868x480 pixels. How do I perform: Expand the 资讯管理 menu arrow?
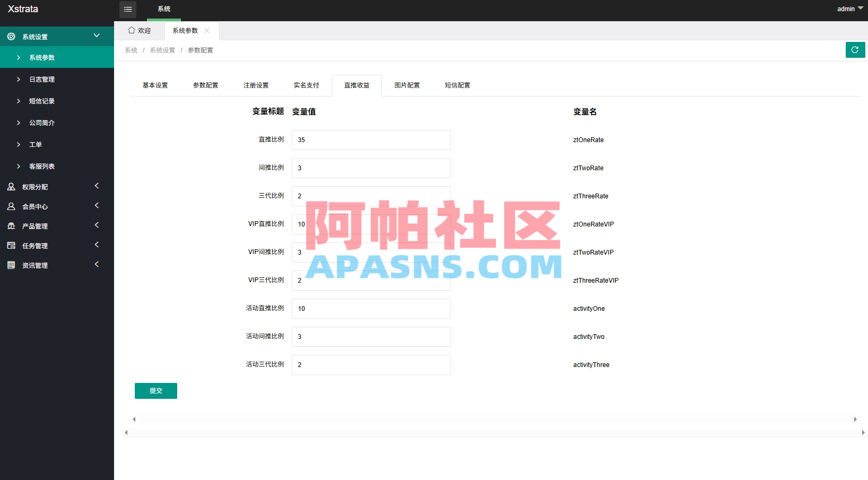(97, 264)
